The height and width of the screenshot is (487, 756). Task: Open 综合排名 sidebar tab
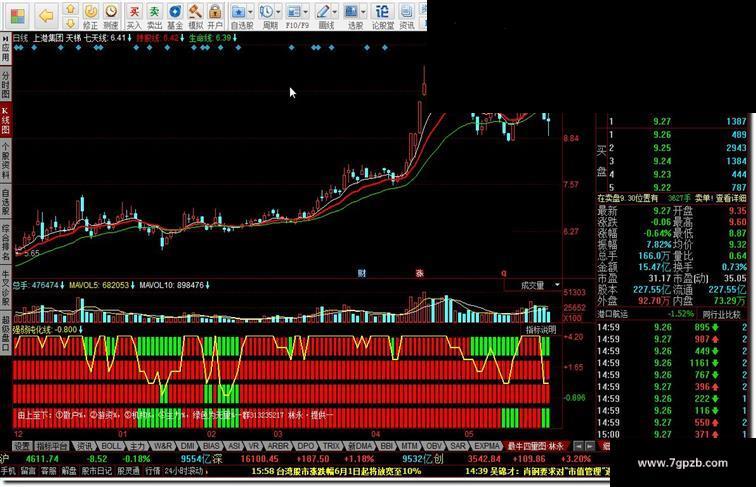coord(5,242)
